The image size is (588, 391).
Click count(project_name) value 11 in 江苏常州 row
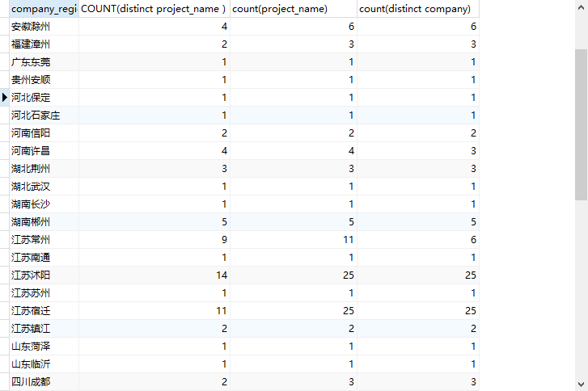[294, 240]
